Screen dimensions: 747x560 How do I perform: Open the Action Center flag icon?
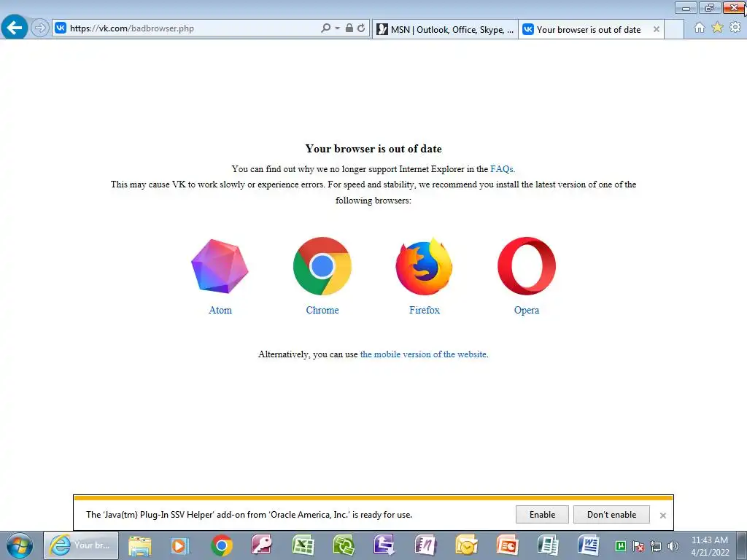click(638, 546)
